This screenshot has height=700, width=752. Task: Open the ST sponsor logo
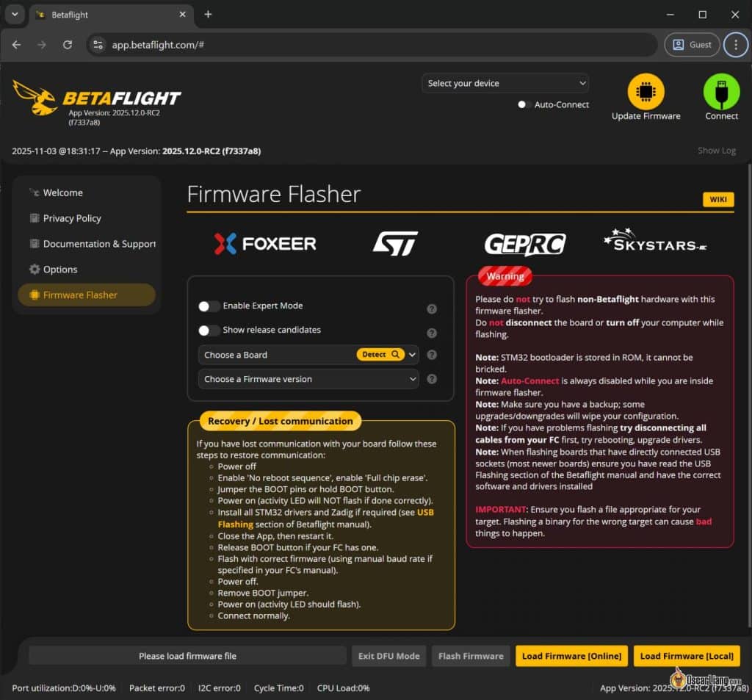(395, 243)
